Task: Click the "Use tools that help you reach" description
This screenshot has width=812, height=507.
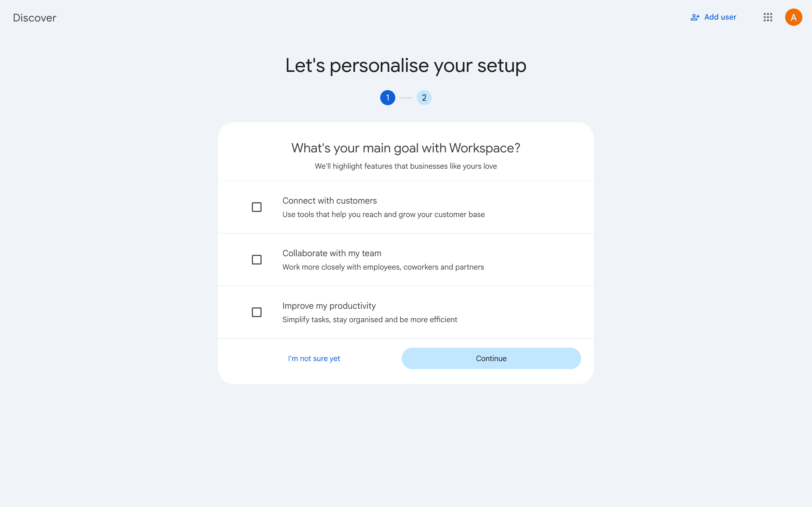Action: (x=383, y=215)
